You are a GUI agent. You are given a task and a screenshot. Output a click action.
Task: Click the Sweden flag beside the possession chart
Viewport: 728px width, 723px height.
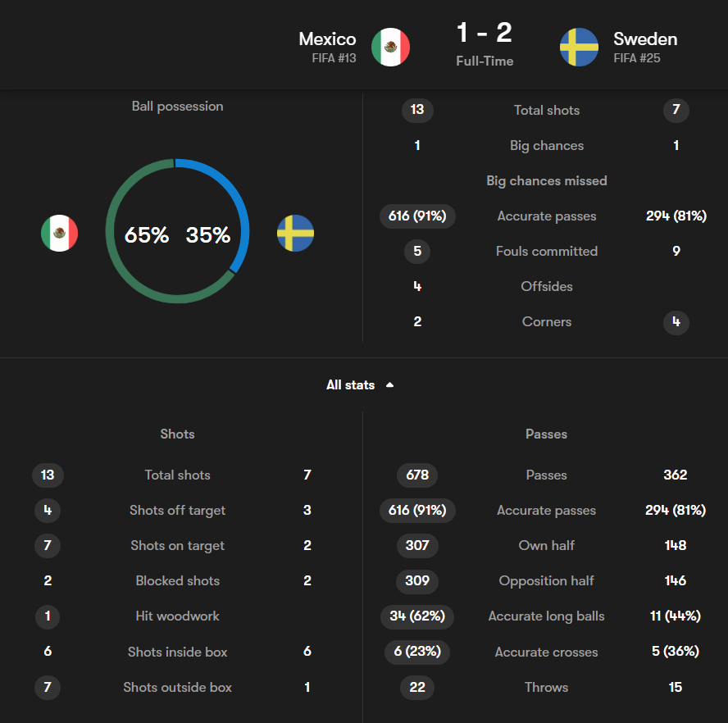295,234
